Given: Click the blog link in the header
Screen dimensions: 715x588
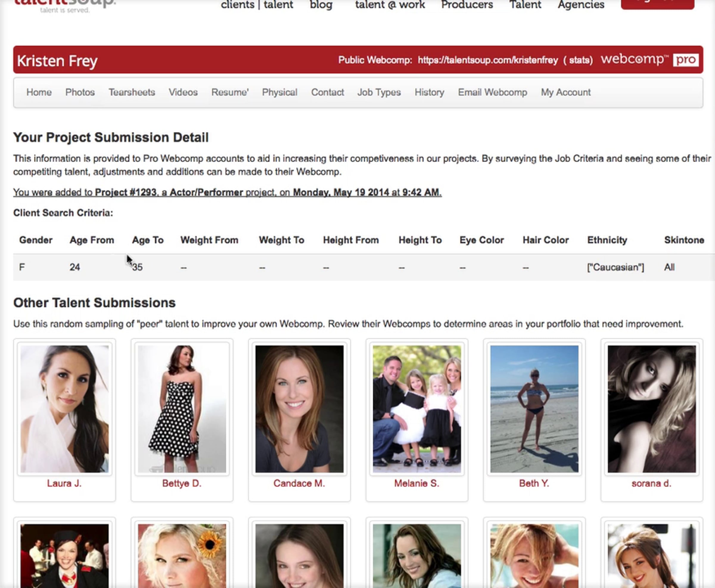Looking at the screenshot, I should click(321, 5).
